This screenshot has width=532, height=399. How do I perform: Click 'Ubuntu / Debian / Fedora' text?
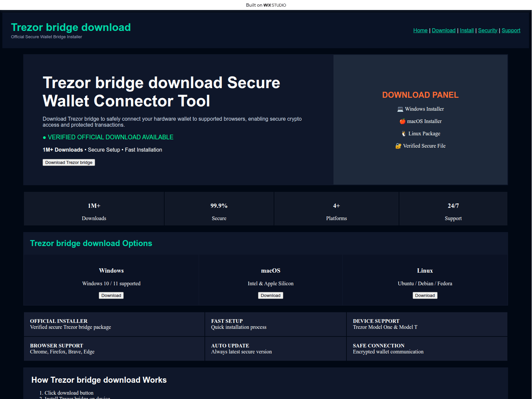pos(425,284)
